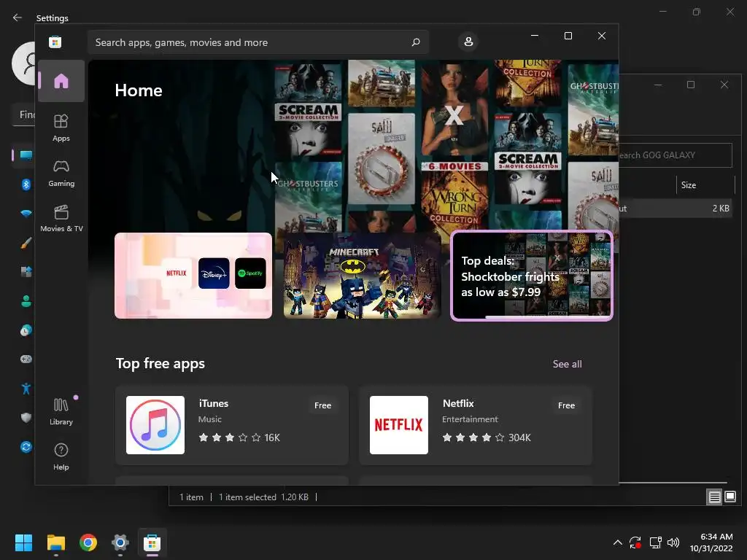Open the Netflix Disney+ Spotify promo banner
Image resolution: width=747 pixels, height=560 pixels.
pos(193,275)
